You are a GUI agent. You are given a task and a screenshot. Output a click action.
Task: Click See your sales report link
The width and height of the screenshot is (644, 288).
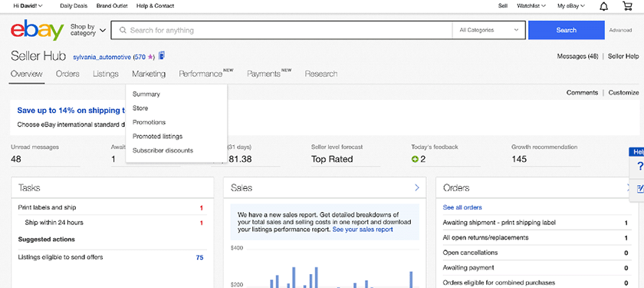[x=363, y=230]
